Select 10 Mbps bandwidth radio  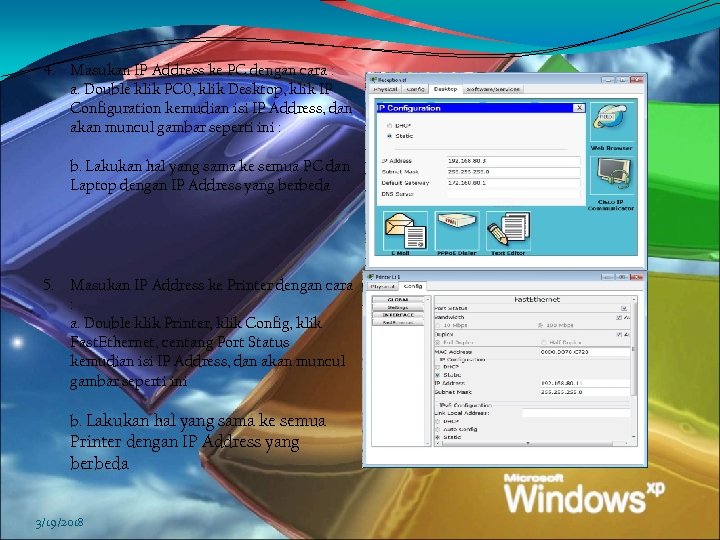point(438,326)
